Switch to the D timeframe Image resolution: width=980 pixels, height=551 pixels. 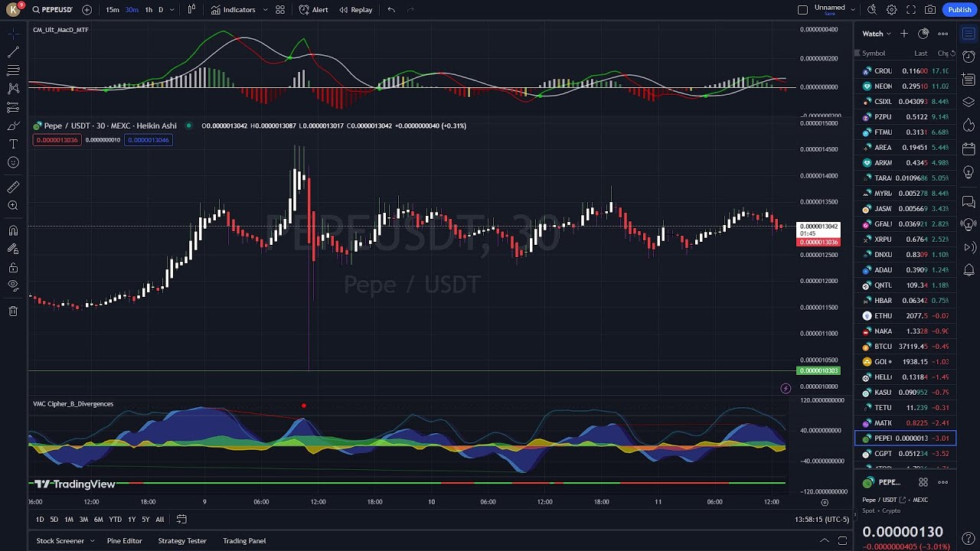pos(161,10)
